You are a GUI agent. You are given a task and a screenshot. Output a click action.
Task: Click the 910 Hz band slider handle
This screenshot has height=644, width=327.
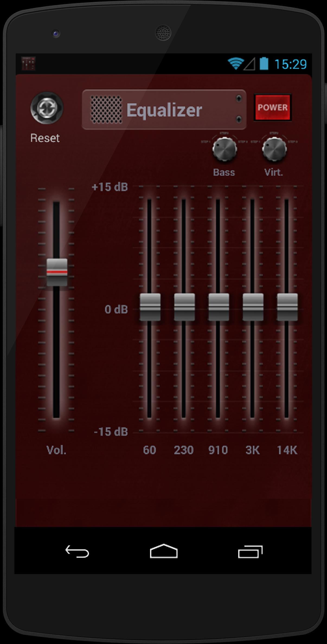(x=219, y=307)
